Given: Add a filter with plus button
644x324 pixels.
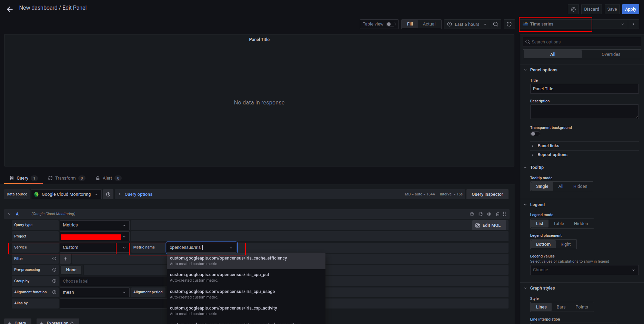Looking at the screenshot, I should pyautogui.click(x=66, y=259).
